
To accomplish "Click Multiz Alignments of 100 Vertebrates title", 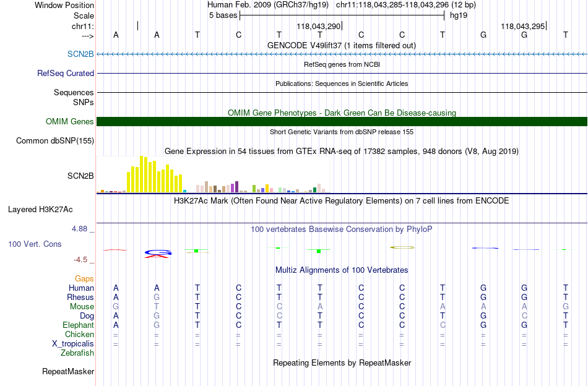I will click(x=342, y=270).
